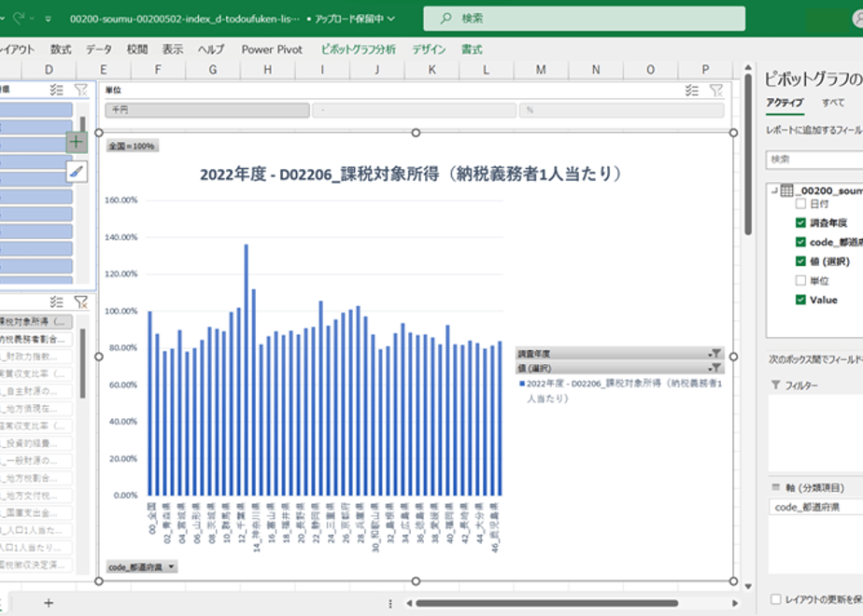The image size is (863, 616).
Task: Uncheck the Value field checkbox
Action: pos(800,300)
